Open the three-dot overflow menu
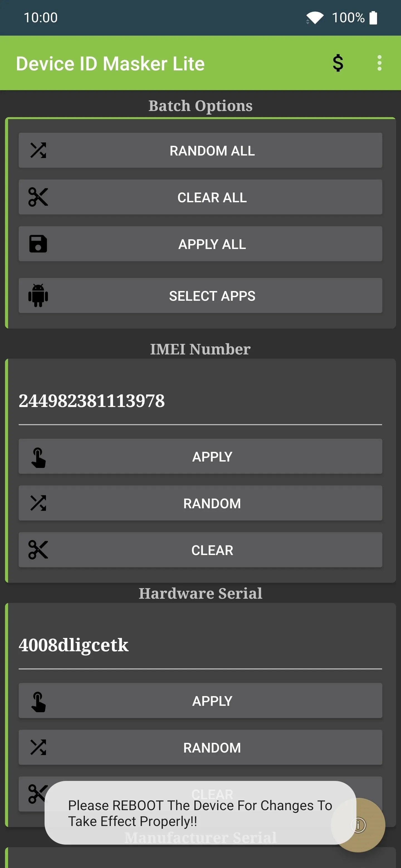This screenshot has height=868, width=401. point(379,63)
